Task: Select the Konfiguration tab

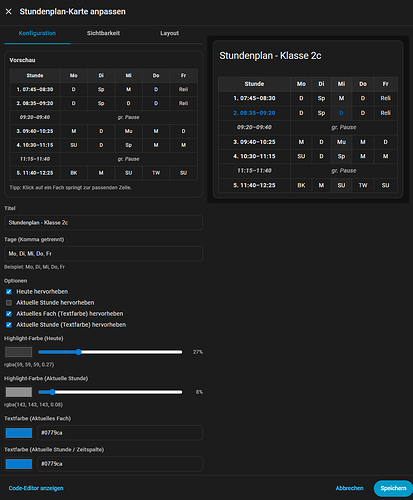Action: 37,33
